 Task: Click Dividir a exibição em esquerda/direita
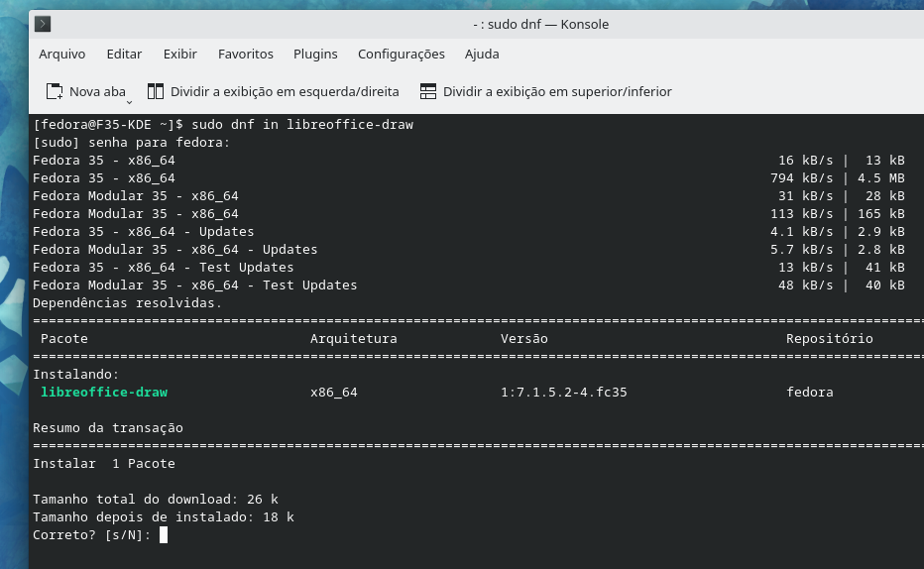click(x=285, y=92)
